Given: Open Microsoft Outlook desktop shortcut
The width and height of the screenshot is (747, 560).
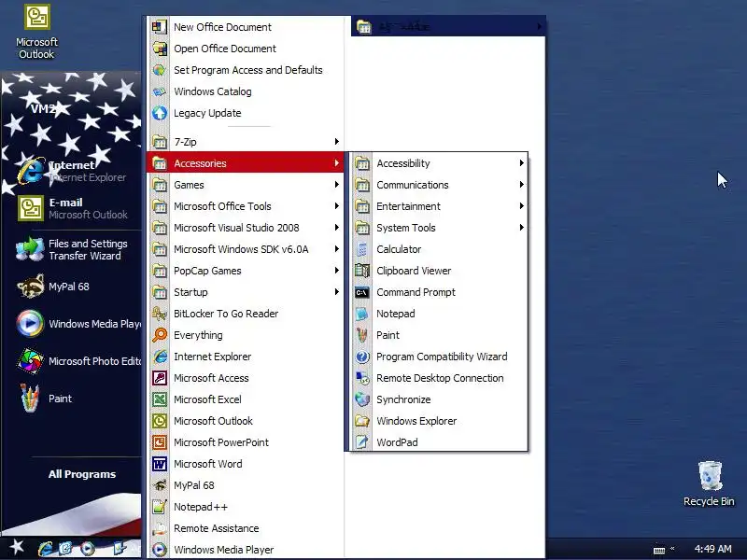Looking at the screenshot, I should pos(36,32).
